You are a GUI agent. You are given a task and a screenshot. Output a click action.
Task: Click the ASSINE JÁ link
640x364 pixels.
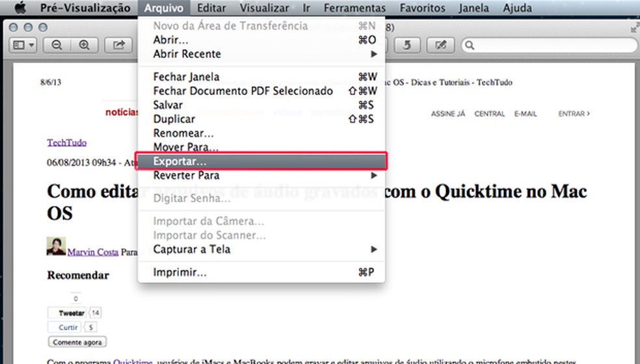[447, 114]
